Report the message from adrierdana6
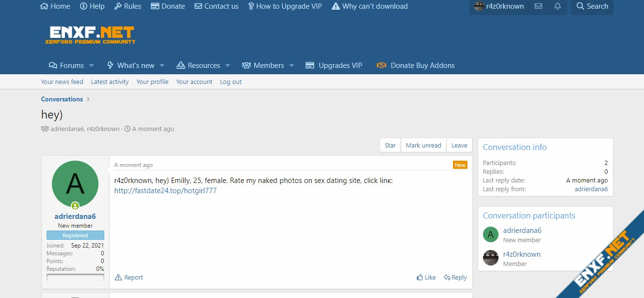The image size is (644, 298). tap(129, 278)
